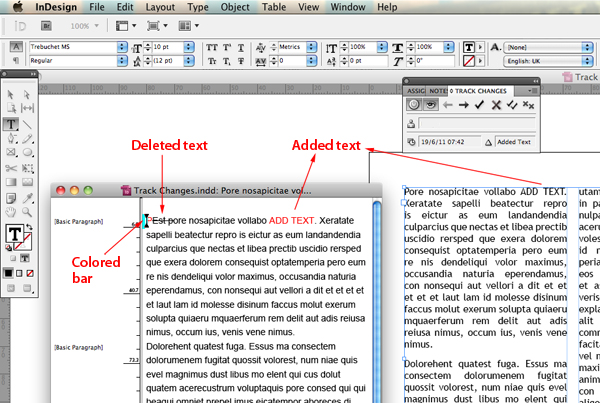Open vertical scale 100% dropdown
The width and height of the screenshot is (600, 403).
tap(382, 47)
